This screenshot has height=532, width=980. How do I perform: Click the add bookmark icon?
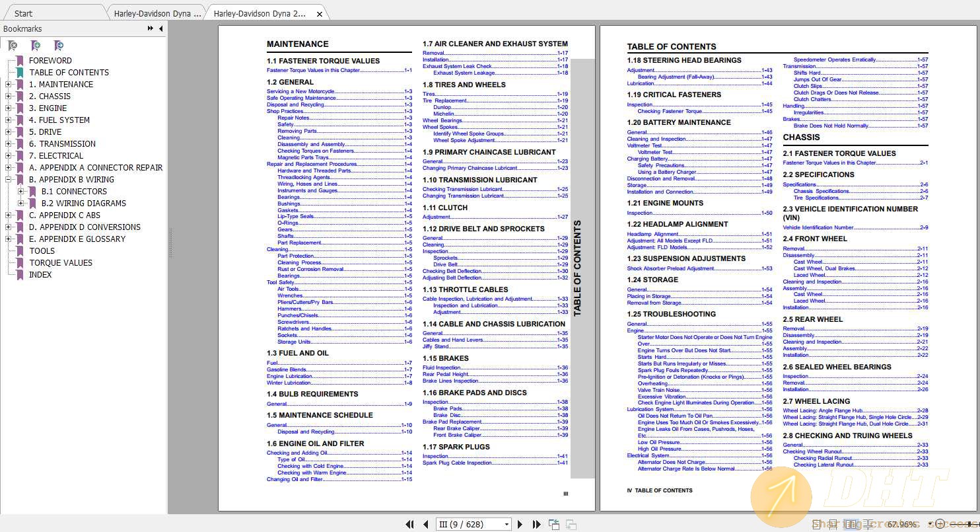[x=36, y=46]
